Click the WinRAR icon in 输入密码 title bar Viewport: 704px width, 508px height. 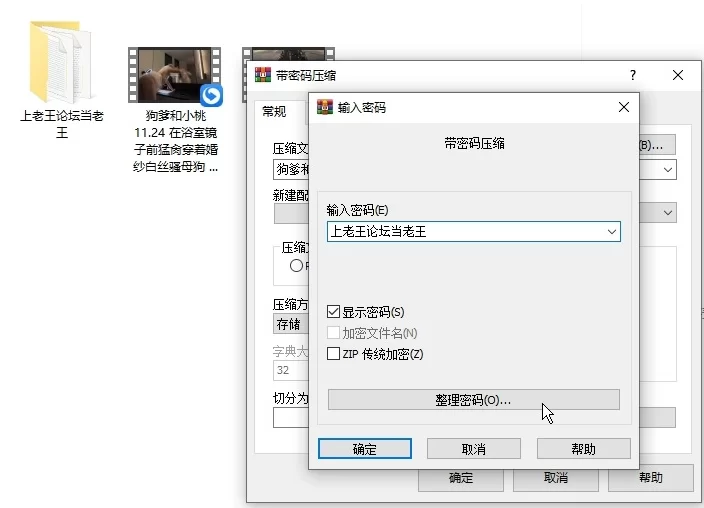point(325,107)
